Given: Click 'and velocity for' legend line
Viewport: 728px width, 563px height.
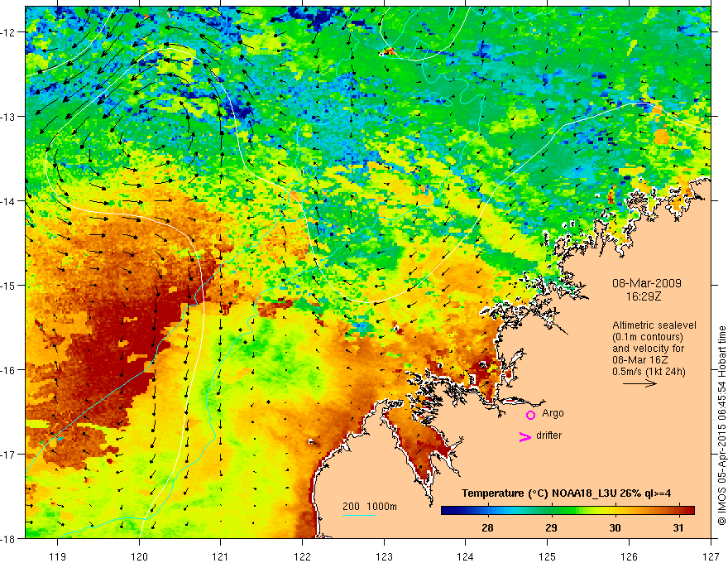Looking at the screenshot, I should (648, 349).
